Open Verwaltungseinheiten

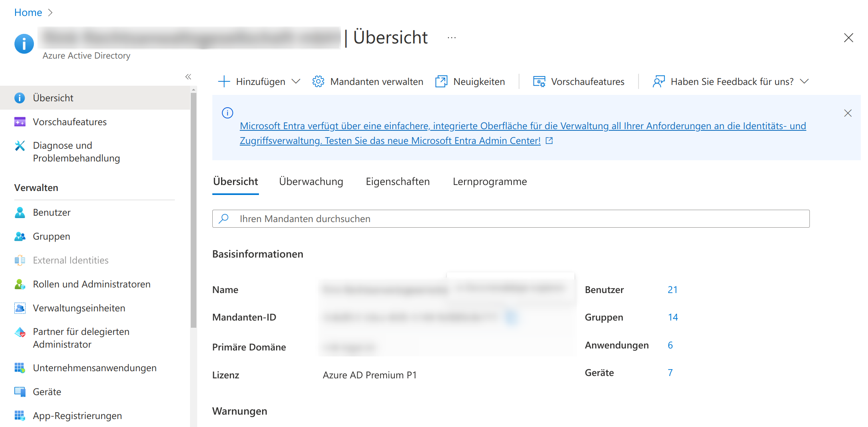point(78,308)
